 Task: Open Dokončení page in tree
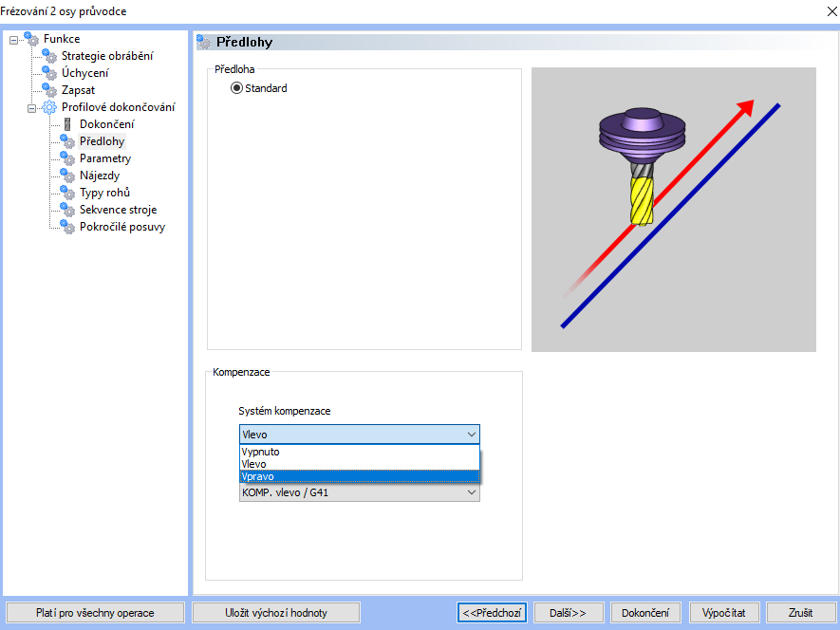click(106, 124)
